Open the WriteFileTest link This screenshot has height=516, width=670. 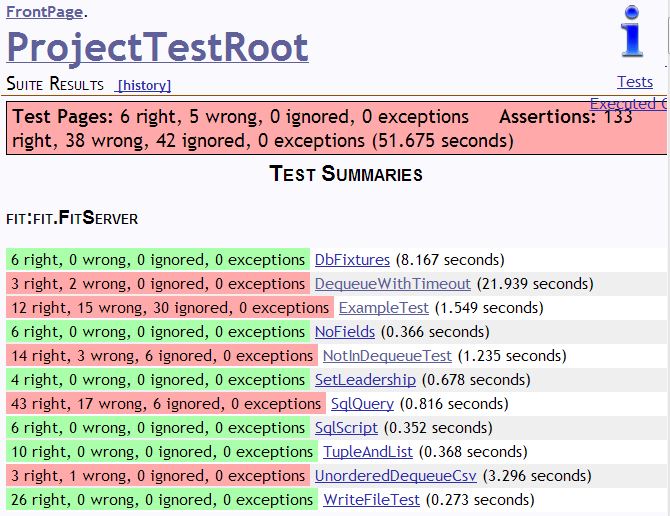[372, 500]
